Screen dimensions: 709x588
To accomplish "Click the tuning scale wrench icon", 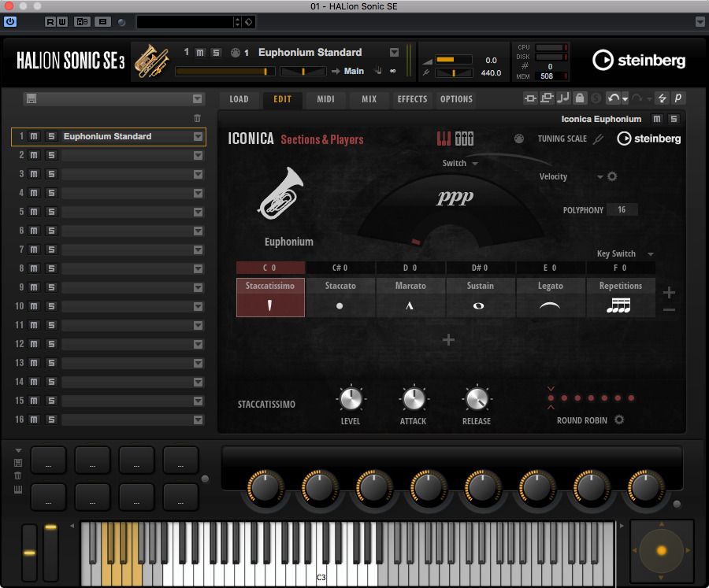I will coord(598,139).
